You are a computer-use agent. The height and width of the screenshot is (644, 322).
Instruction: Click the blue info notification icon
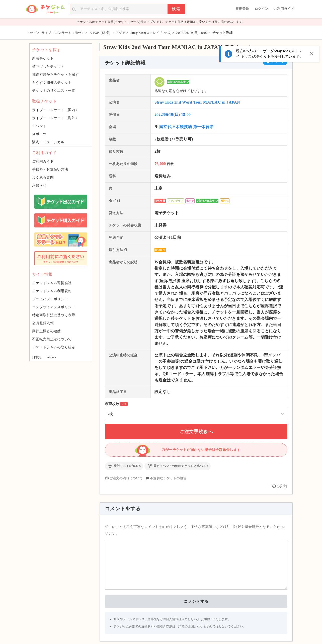(x=228, y=54)
